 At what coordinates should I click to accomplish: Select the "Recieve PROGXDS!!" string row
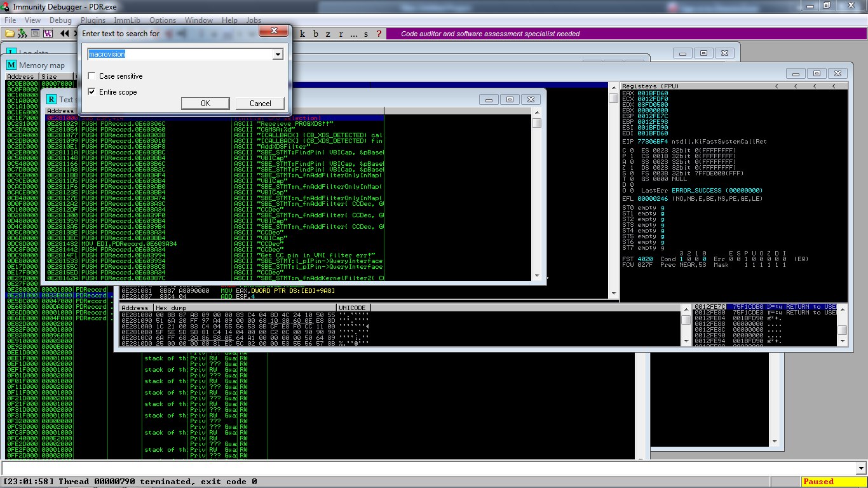(x=214, y=124)
